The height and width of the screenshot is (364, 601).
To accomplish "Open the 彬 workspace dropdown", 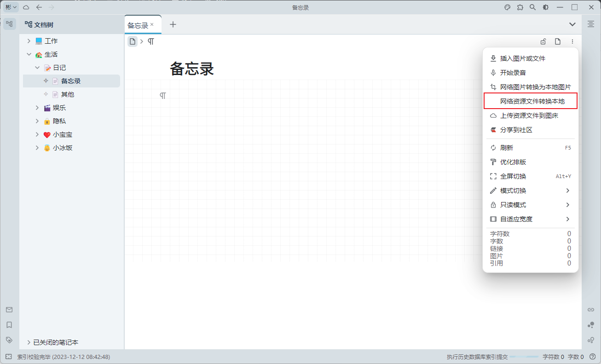I will point(12,7).
